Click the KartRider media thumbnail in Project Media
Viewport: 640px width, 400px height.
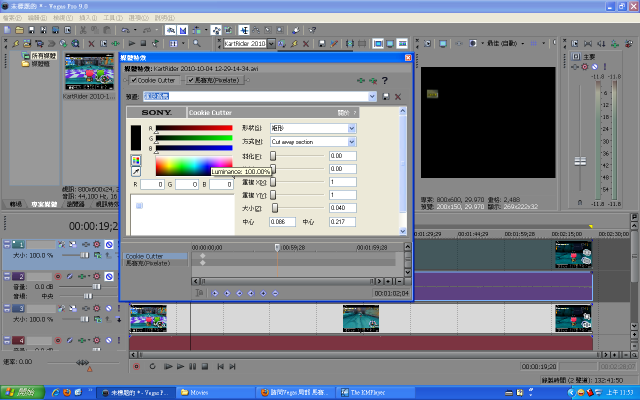pos(89,71)
